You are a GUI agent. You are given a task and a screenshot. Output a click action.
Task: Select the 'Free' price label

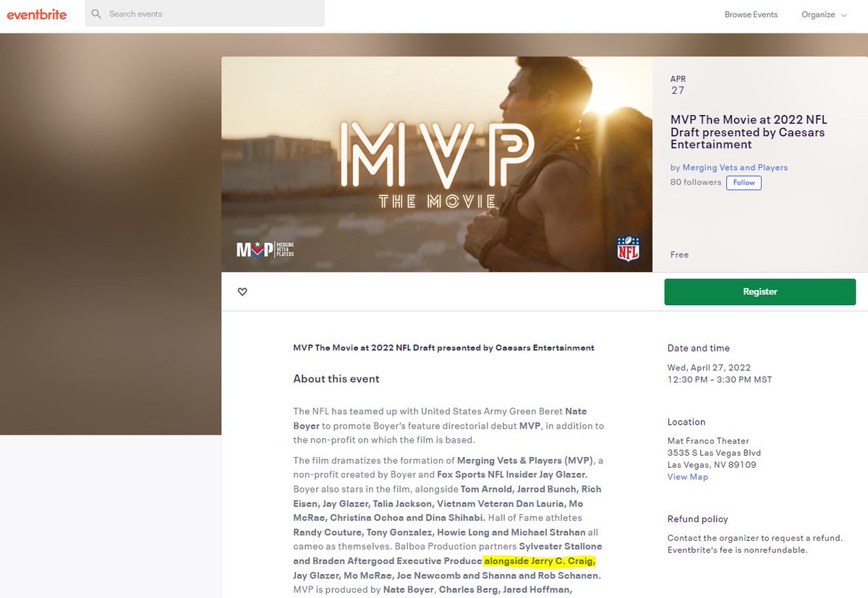pos(679,255)
